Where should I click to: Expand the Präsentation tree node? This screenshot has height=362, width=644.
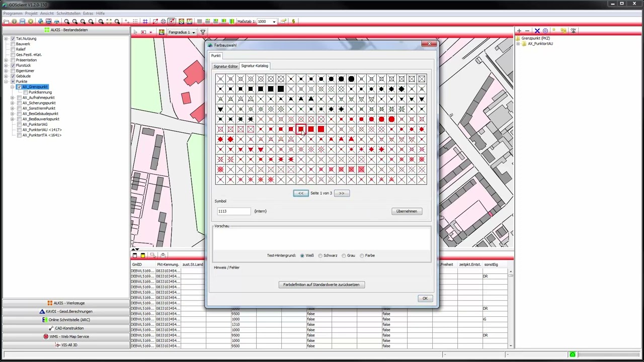click(x=6, y=60)
